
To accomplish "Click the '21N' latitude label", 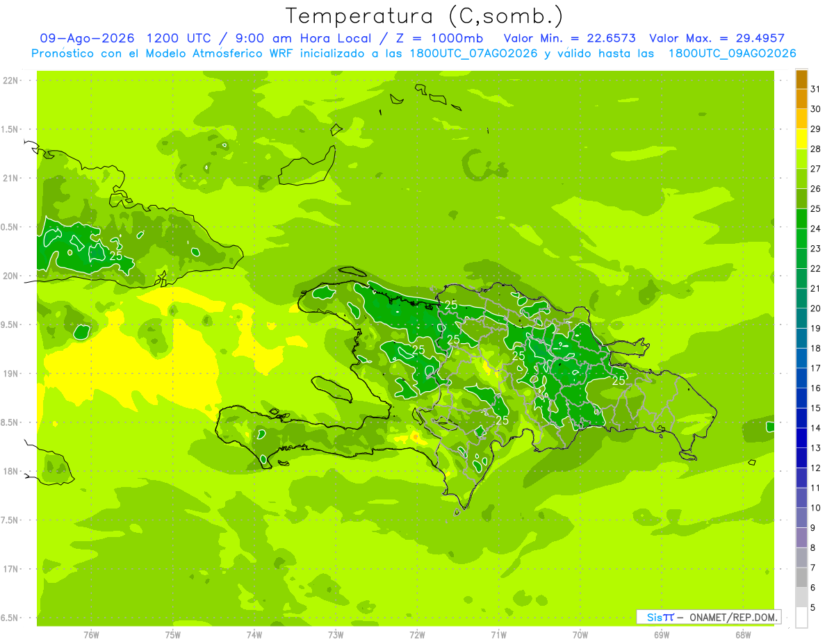I will pos(12,178).
